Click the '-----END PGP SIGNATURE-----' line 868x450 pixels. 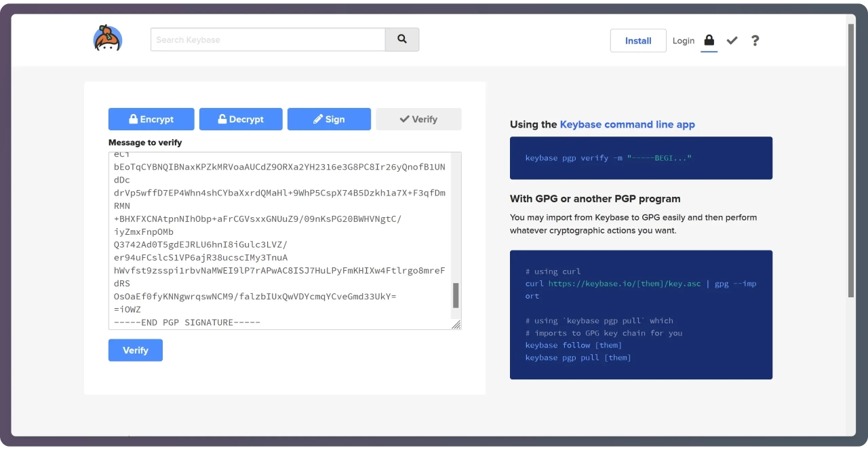pyautogui.click(x=187, y=322)
